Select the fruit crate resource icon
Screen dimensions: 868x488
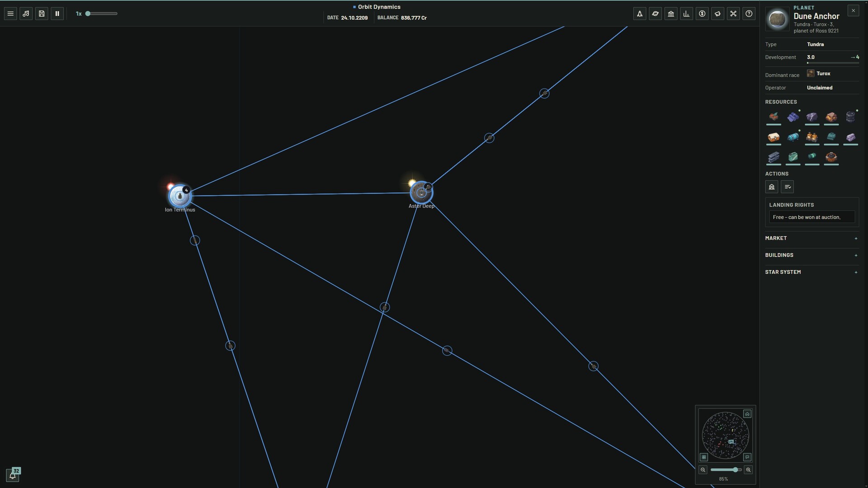774,117
